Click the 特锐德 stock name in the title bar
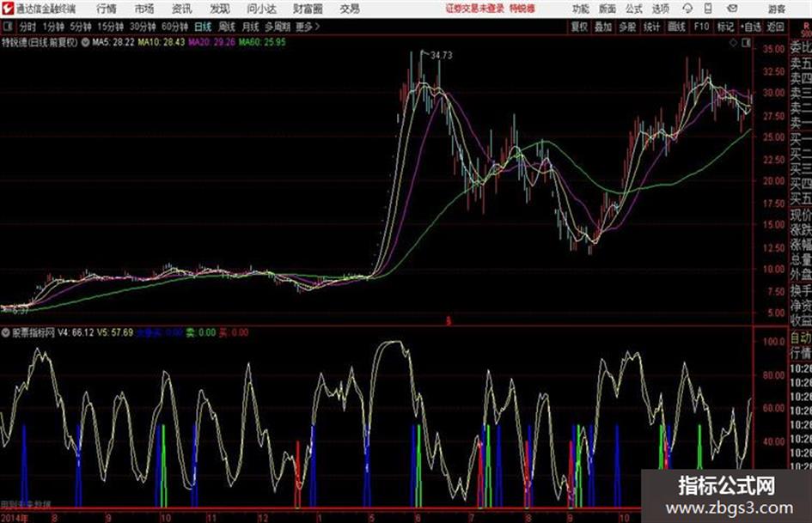Screen dimensions: 812x523 click(522, 9)
